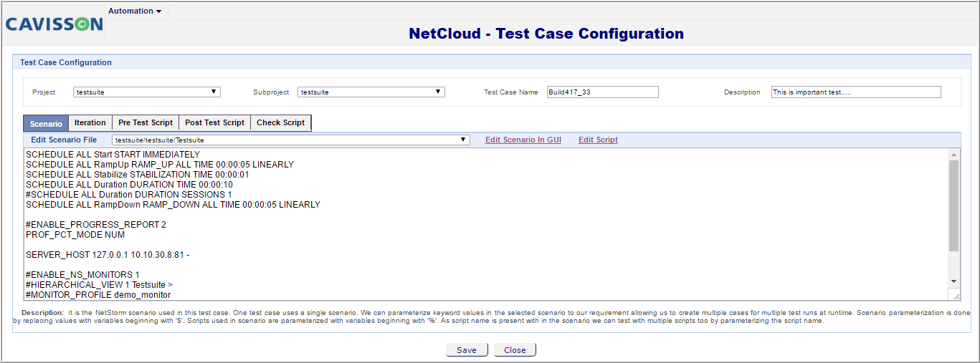Click the SCHEDULE ALL Start START IMMEDIATELY line
The image size is (980, 363).
pyautogui.click(x=113, y=155)
